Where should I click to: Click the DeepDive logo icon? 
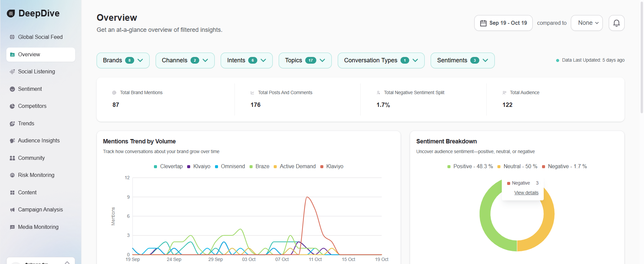(11, 13)
